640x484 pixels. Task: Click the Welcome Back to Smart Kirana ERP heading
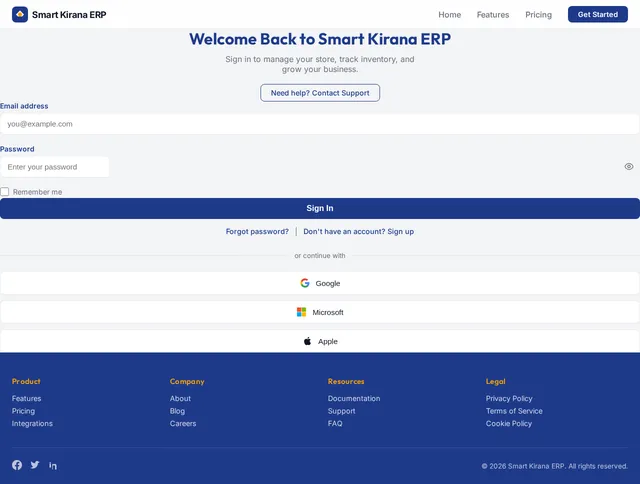[x=320, y=39]
